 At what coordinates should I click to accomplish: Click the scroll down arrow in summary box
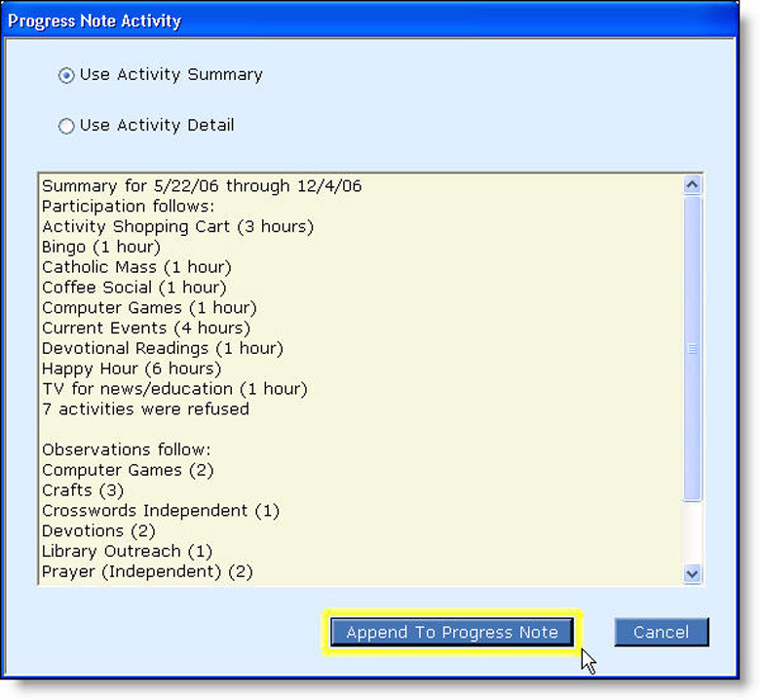(x=693, y=574)
